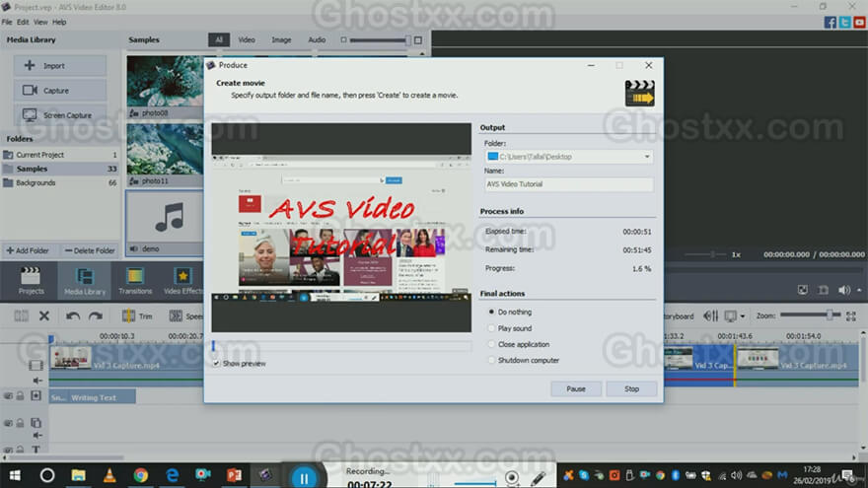Open the preview volume dropdown arrow
This screenshot has width=868, height=488.
[x=859, y=291]
